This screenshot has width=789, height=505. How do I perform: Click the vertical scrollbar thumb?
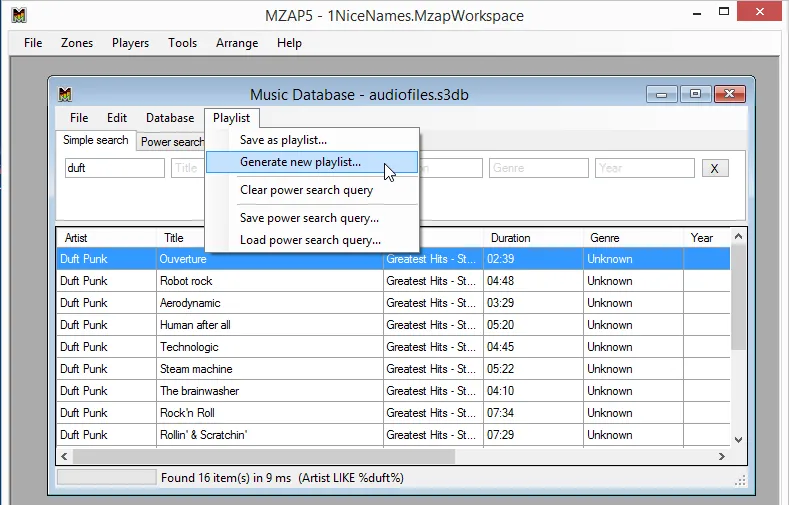[x=738, y=297]
